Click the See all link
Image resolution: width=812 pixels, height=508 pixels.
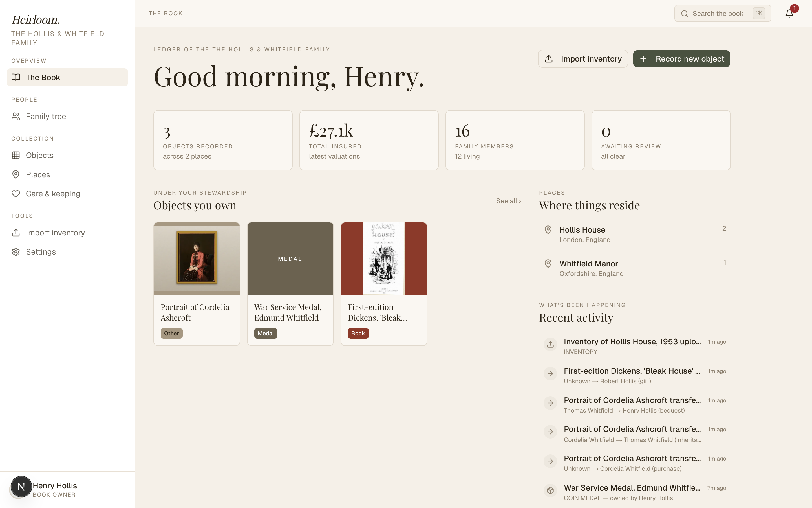(508, 201)
